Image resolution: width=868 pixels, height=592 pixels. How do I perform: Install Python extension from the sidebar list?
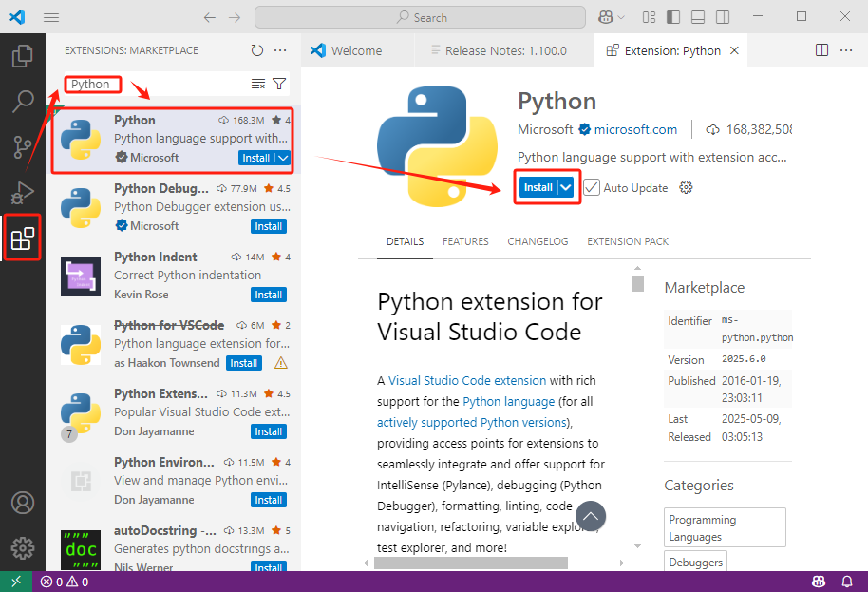256,158
